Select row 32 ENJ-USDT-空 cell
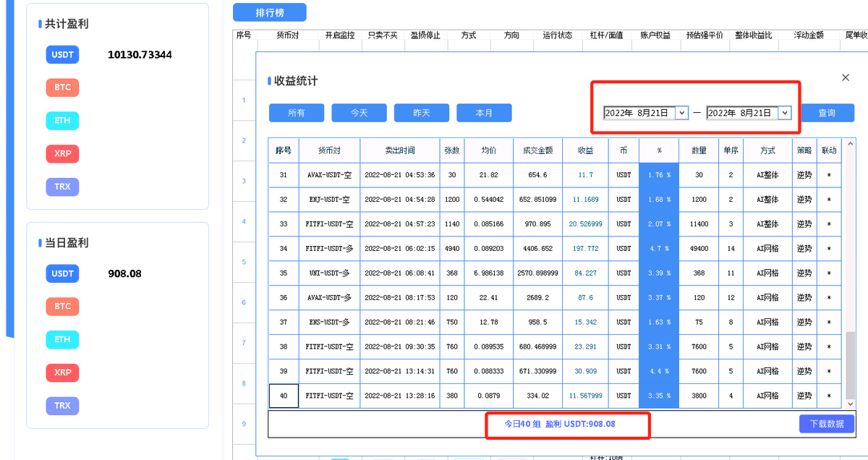Viewport: 868px width, 460px height. click(x=329, y=200)
